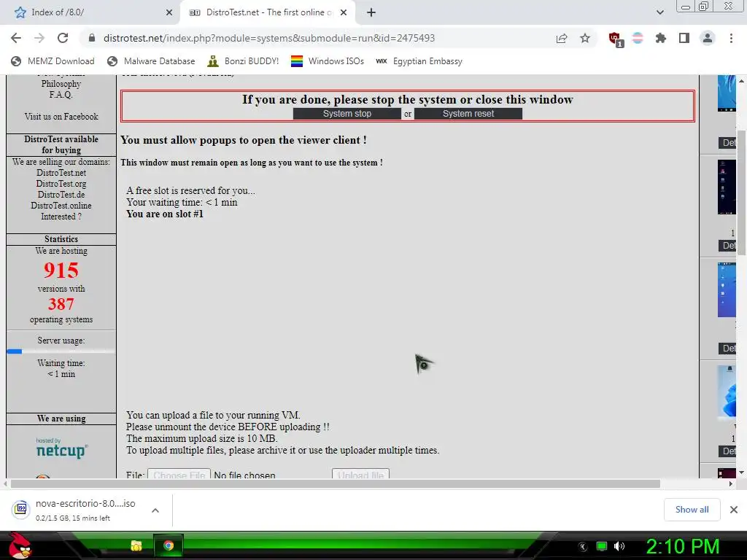
Task: Click the browser back arrow
Action: [16, 38]
